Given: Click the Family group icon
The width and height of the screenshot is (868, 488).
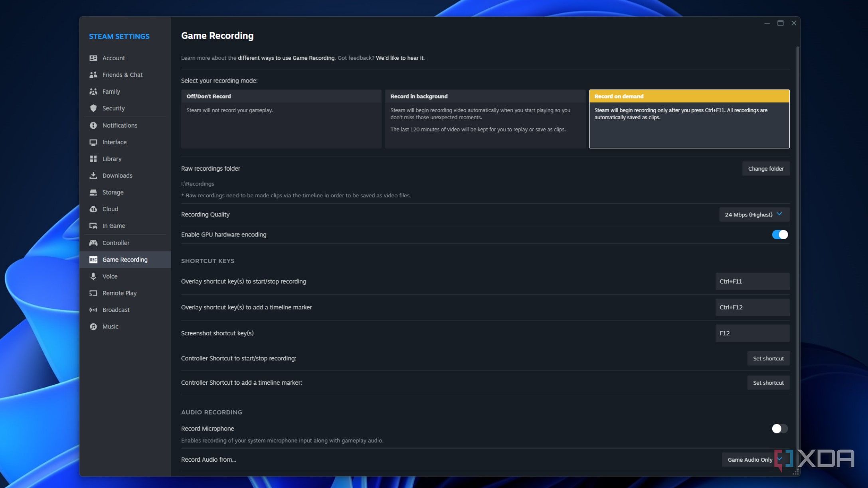Looking at the screenshot, I should (93, 92).
